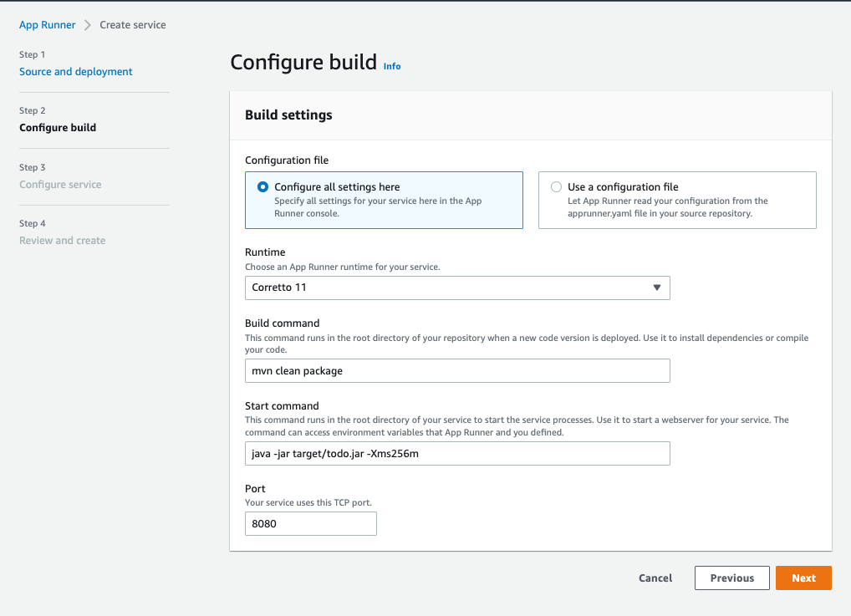
Task: Open the Info link beside Configure build
Action: coord(392,66)
